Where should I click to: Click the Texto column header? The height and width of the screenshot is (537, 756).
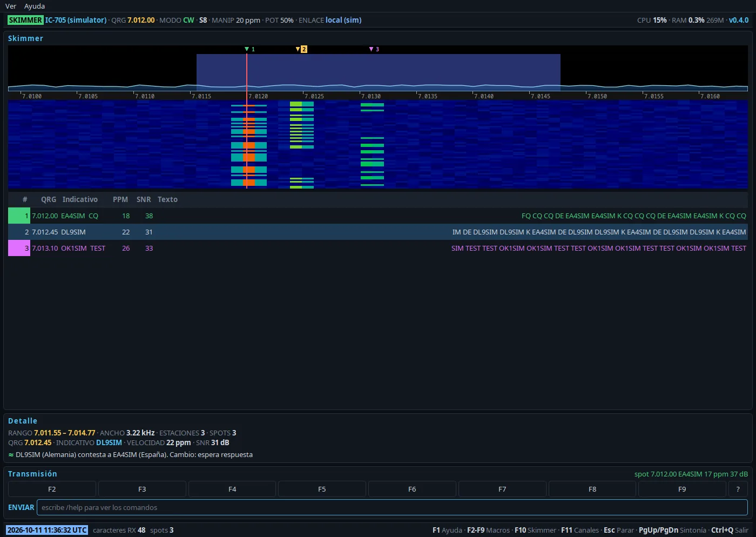coord(167,199)
